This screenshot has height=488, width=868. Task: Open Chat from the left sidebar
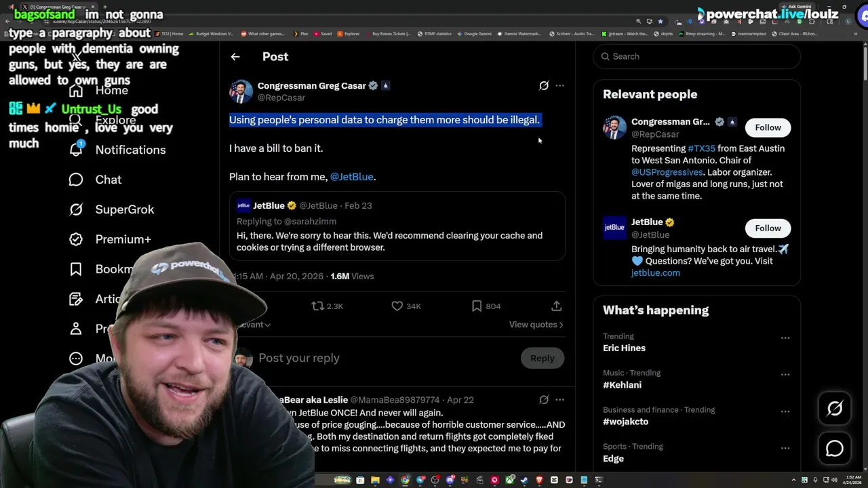pyautogui.click(x=95, y=180)
